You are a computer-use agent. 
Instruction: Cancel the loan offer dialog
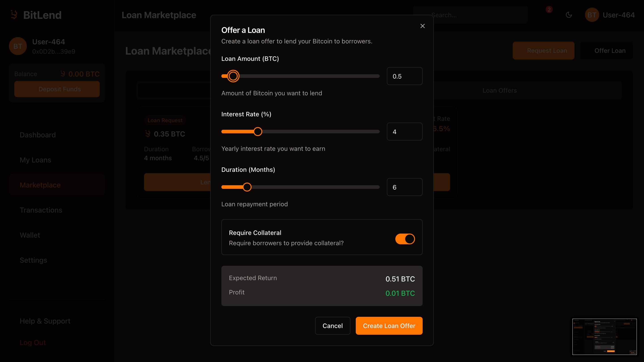point(332,326)
